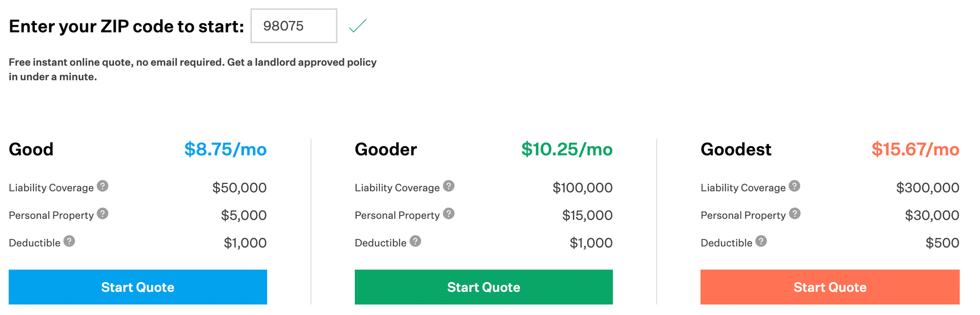980x315 pixels.
Task: Click the $100,000 liability amount under Gooder
Action: tap(582, 187)
